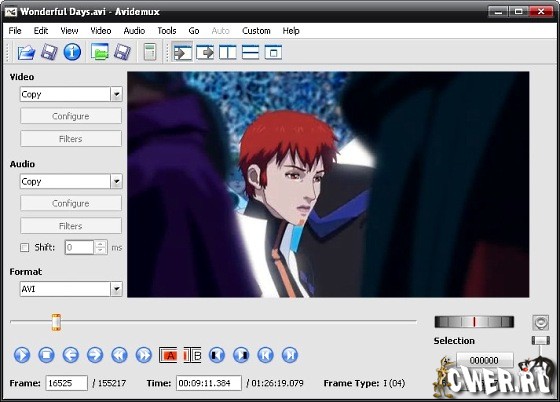Open the calculator tool icon

coord(150,52)
